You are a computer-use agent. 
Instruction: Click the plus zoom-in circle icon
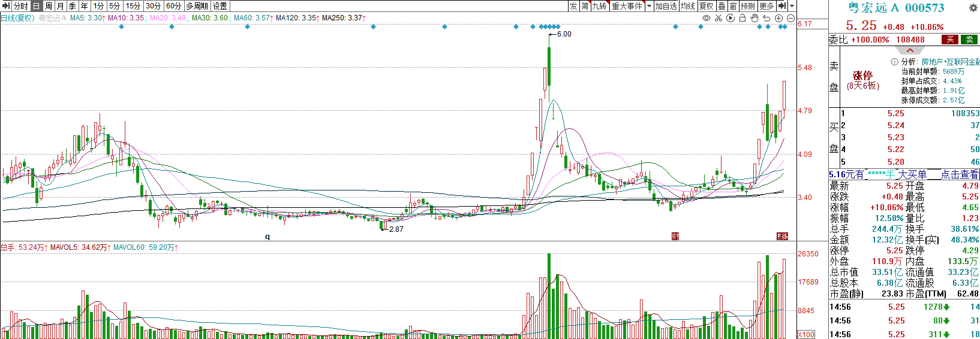[778, 18]
